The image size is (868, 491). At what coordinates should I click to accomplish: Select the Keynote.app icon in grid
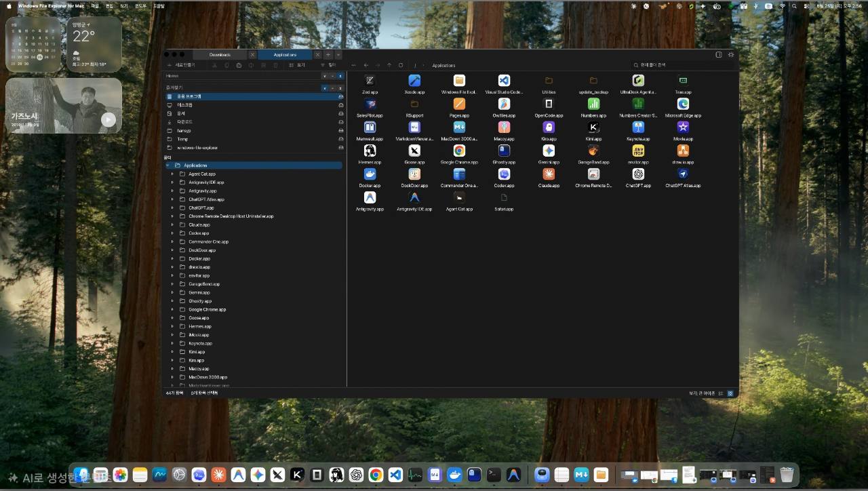pyautogui.click(x=638, y=127)
